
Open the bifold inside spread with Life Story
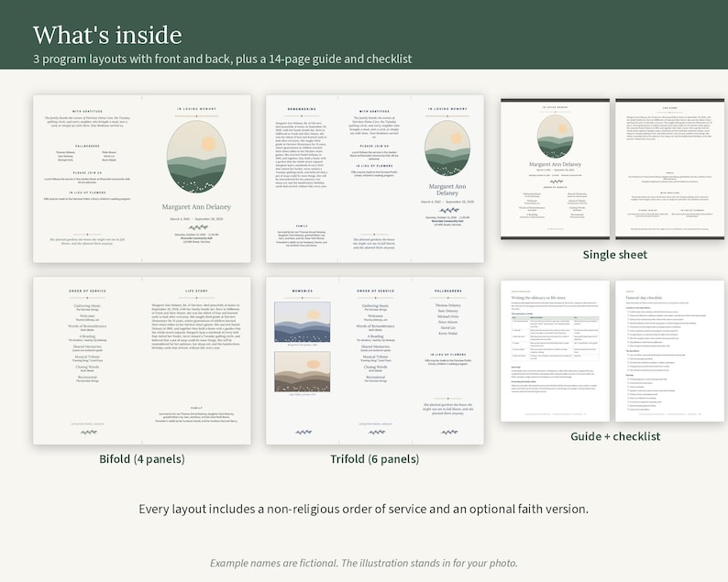141,360
